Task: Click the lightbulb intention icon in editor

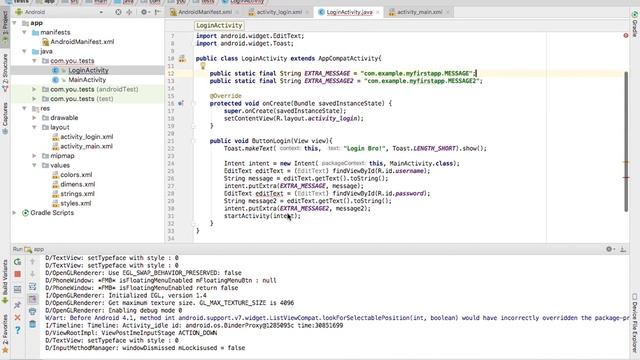Action: [x=202, y=66]
